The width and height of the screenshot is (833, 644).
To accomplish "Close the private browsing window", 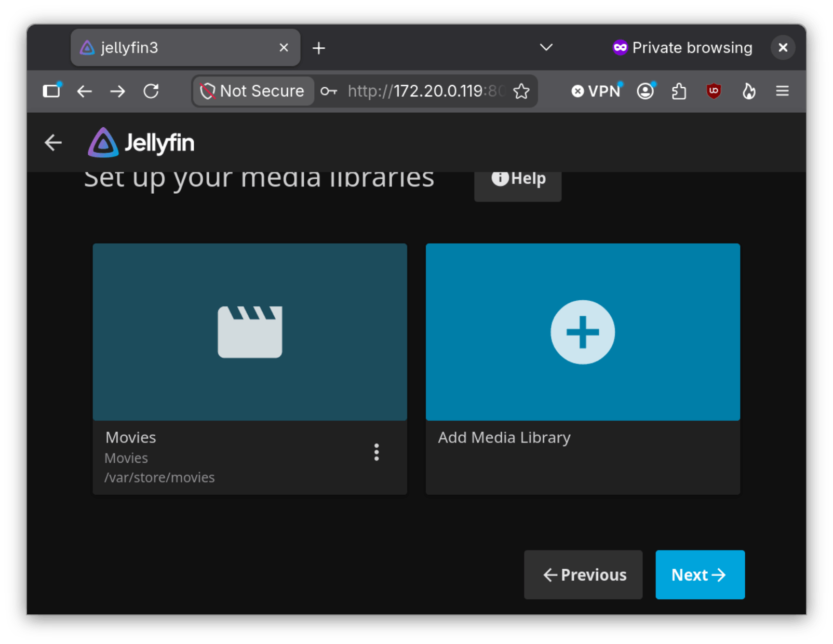I will [783, 48].
